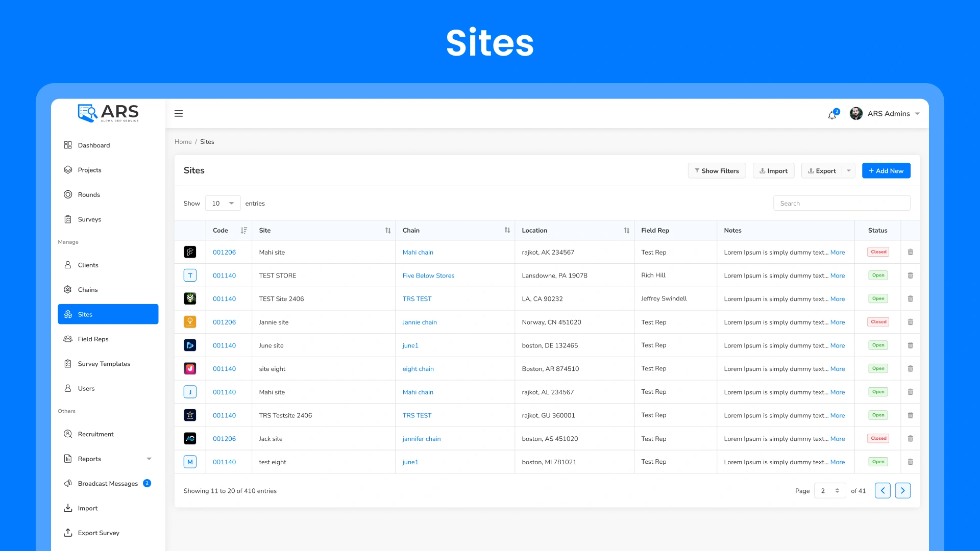Click the ARS logo
The image size is (980, 551).
[108, 113]
